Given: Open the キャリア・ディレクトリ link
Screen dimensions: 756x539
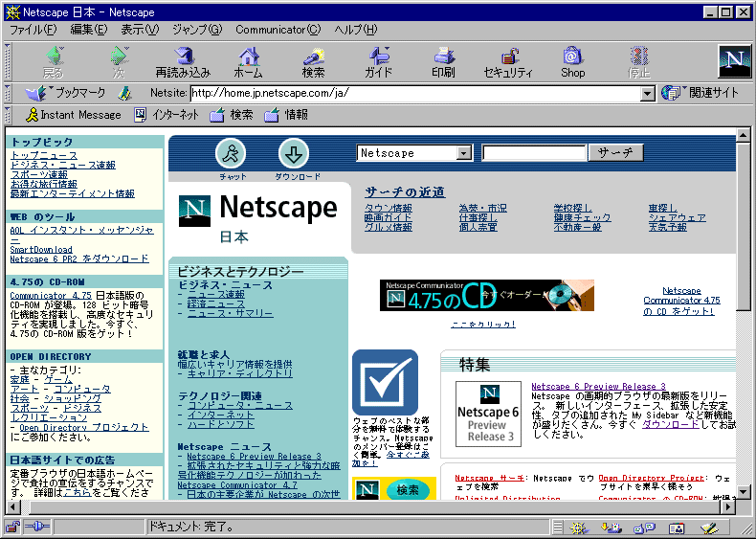Looking at the screenshot, I should coord(239,373).
